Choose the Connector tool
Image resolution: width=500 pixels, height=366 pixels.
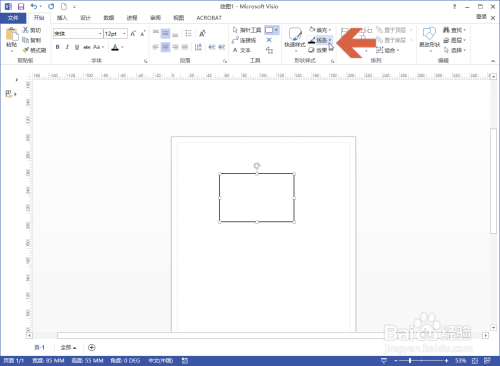(x=244, y=40)
